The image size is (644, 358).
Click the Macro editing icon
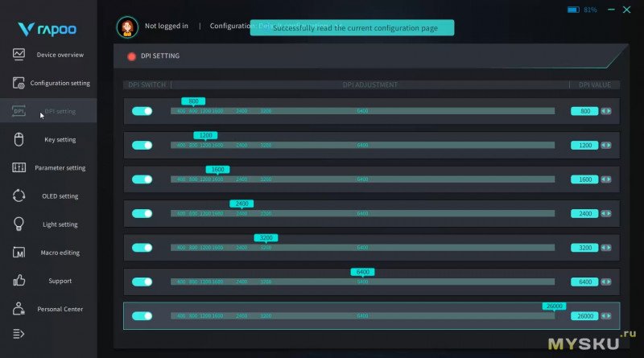[x=19, y=253]
